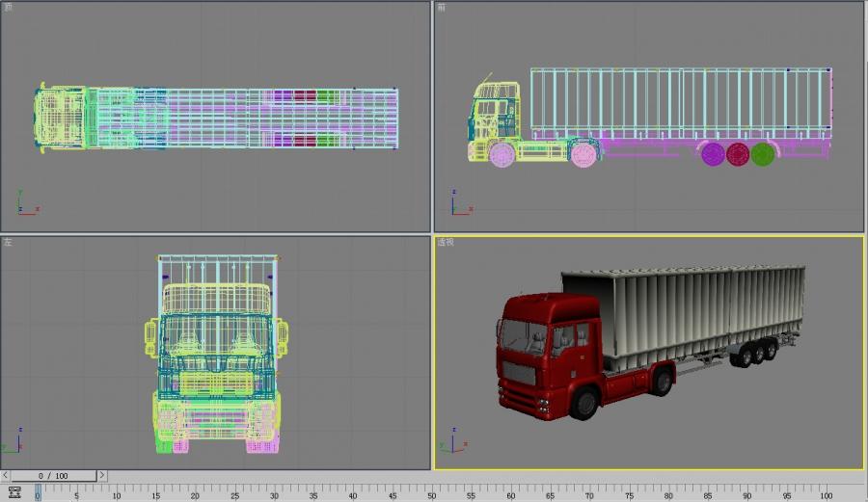Click the Front viewport label 前
The image size is (868, 502).
[441, 7]
